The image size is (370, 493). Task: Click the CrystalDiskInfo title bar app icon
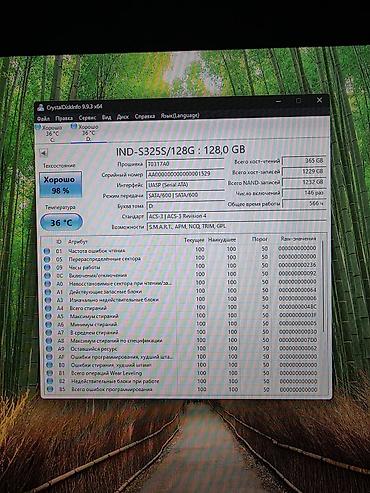[41, 108]
